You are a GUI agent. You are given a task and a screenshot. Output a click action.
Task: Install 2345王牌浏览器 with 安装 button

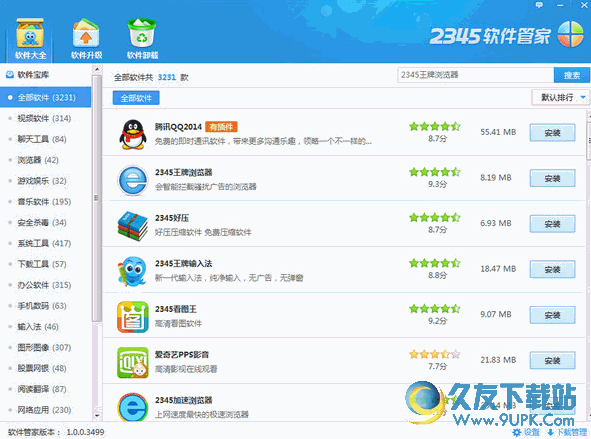552,178
